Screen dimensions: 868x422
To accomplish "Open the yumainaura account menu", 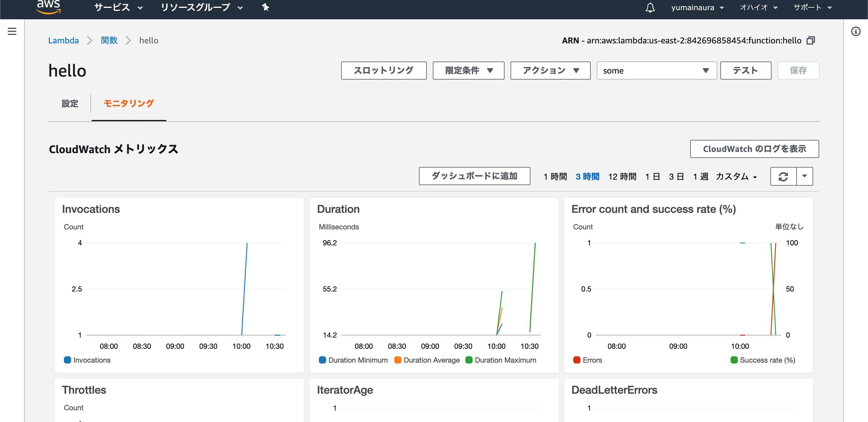I will (697, 8).
